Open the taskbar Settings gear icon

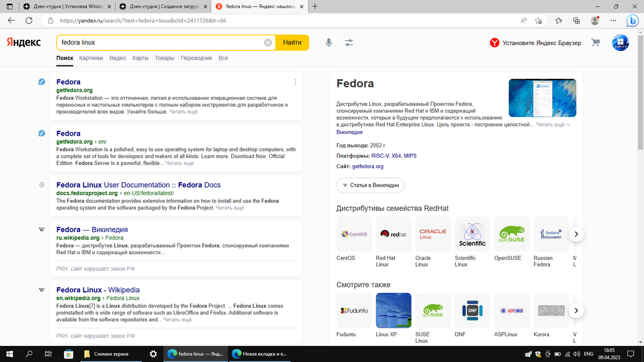153,354
